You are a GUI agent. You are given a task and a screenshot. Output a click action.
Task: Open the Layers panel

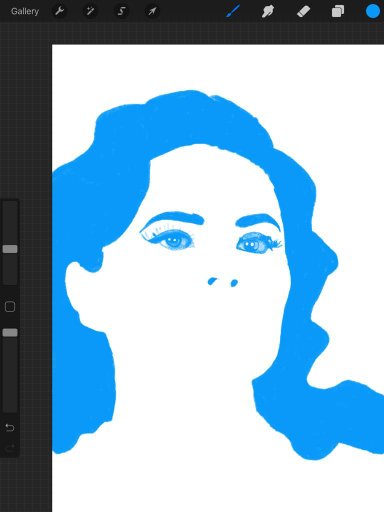tap(338, 12)
